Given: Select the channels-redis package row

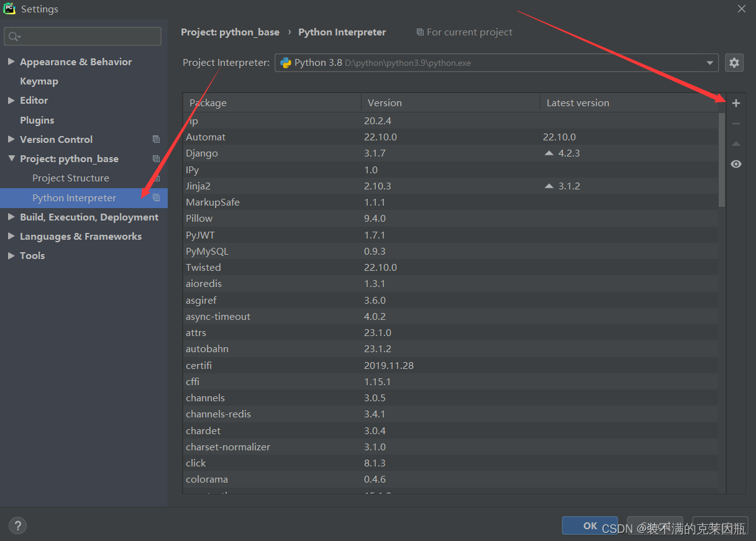Looking at the screenshot, I should click(450, 414).
